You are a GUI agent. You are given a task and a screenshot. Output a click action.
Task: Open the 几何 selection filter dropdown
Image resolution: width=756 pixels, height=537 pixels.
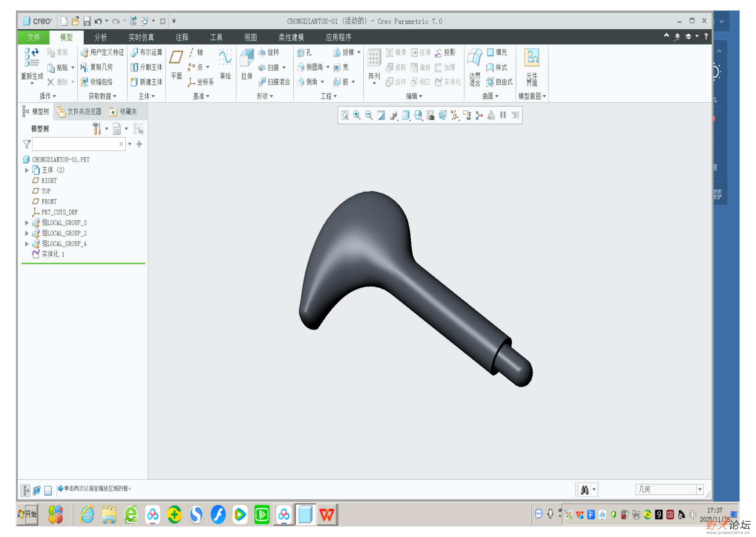699,489
